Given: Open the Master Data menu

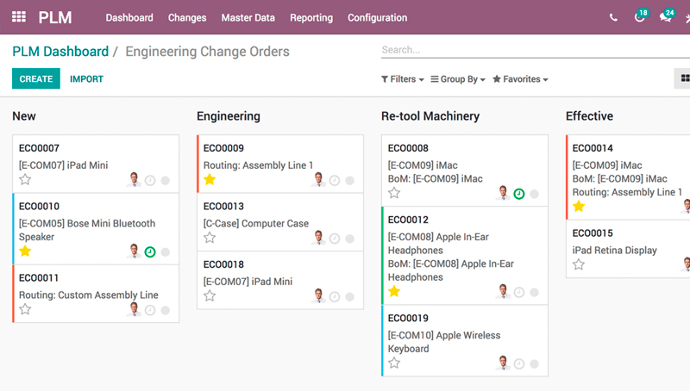Looking at the screenshot, I should coord(248,18).
